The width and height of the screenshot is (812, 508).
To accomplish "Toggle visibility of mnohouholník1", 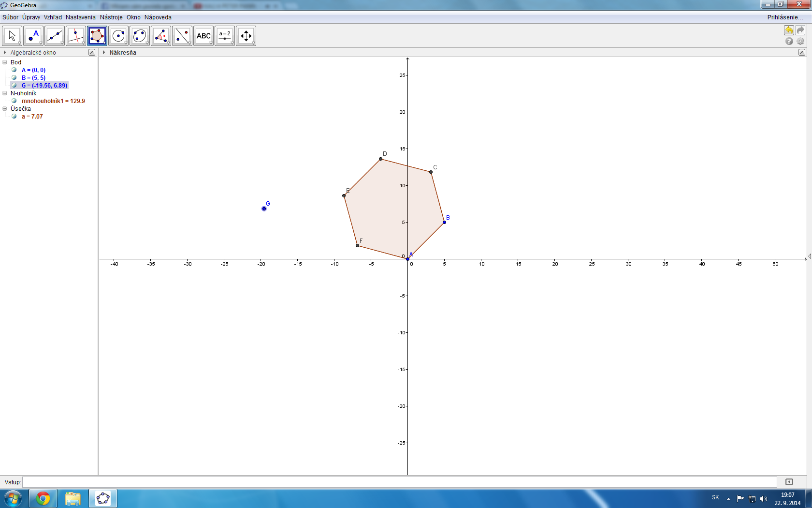I will point(14,101).
